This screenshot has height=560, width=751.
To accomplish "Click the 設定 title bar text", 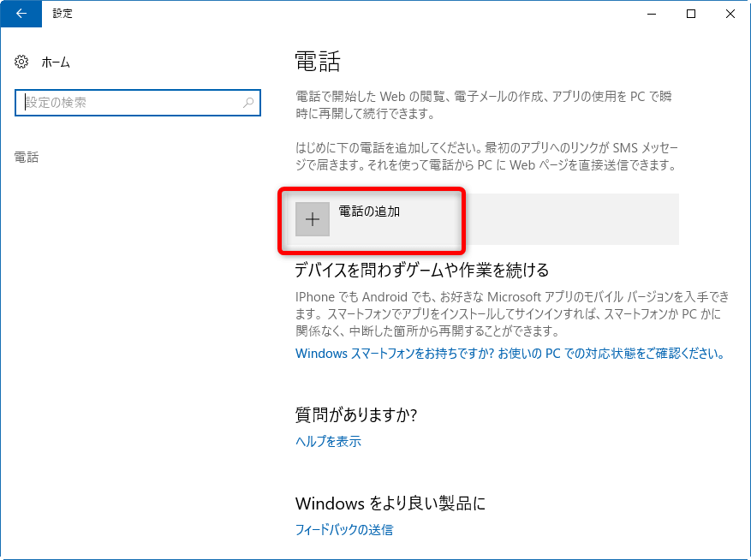I will (63, 14).
